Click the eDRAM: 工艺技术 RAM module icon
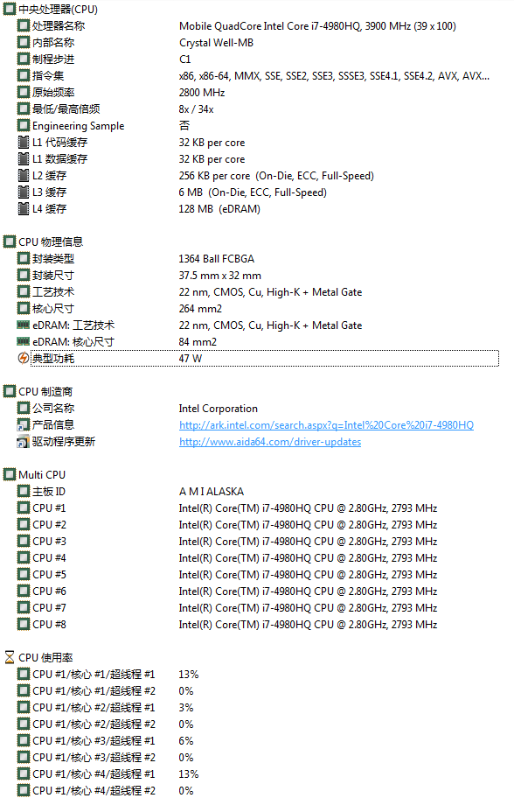This screenshot has width=514, height=812. pyautogui.click(x=24, y=325)
